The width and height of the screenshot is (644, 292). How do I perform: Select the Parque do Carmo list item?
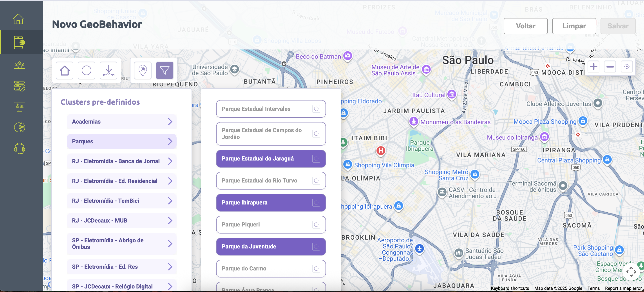tap(265, 268)
